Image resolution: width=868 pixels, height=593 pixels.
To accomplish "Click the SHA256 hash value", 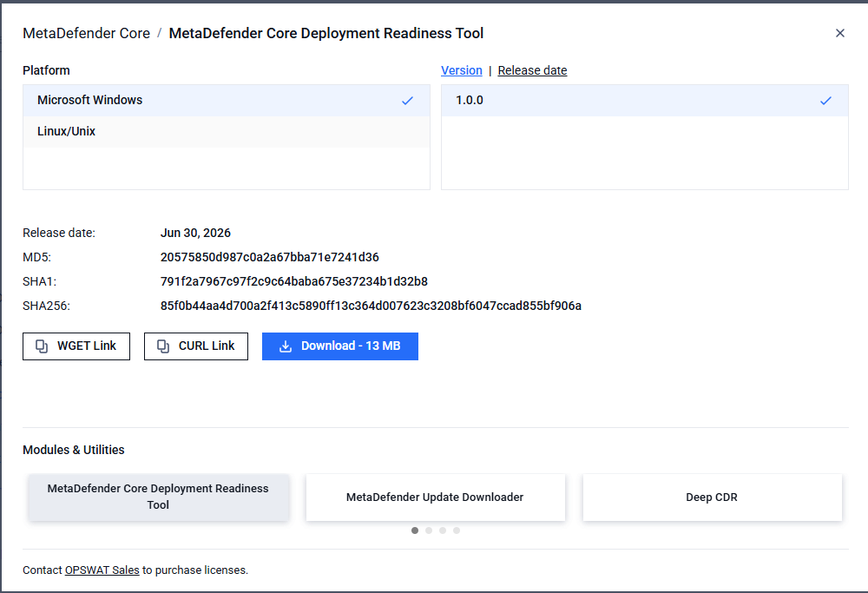I will pyautogui.click(x=371, y=306).
